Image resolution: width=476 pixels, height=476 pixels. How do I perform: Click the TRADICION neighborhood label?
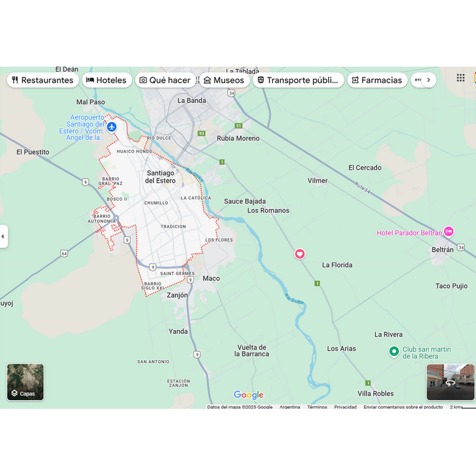tap(173, 227)
